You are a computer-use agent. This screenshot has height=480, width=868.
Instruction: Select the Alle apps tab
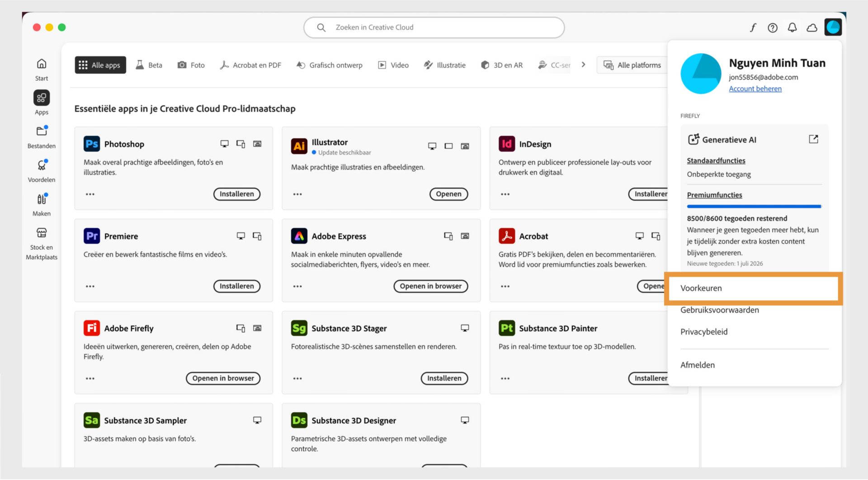[100, 65]
